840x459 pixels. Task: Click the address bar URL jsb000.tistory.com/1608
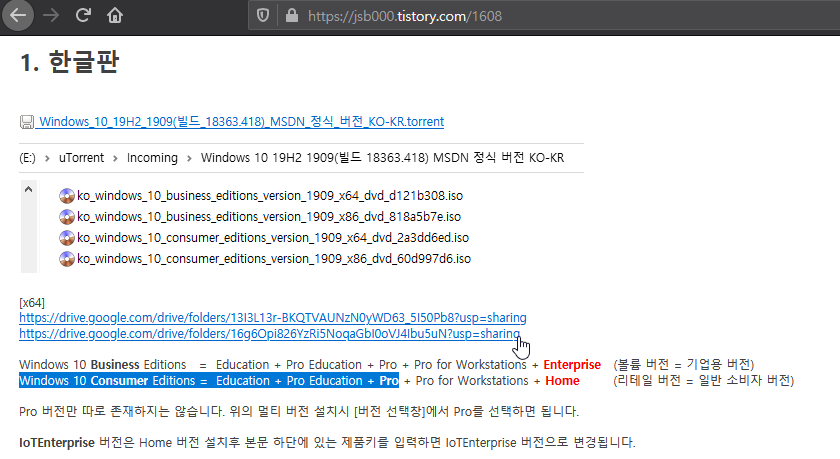coord(405,16)
